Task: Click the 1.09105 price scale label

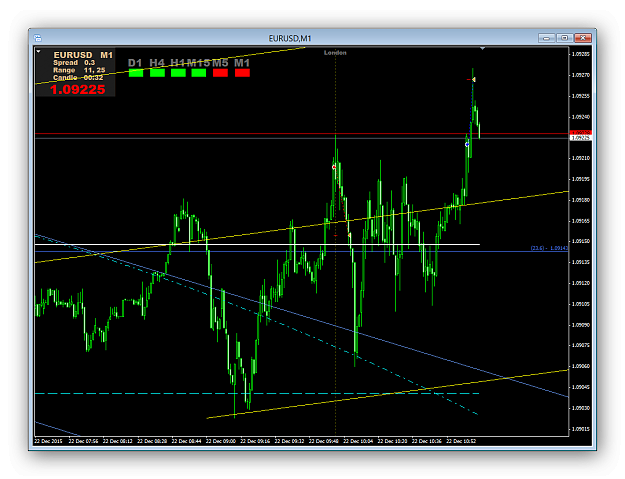Action: [581, 304]
